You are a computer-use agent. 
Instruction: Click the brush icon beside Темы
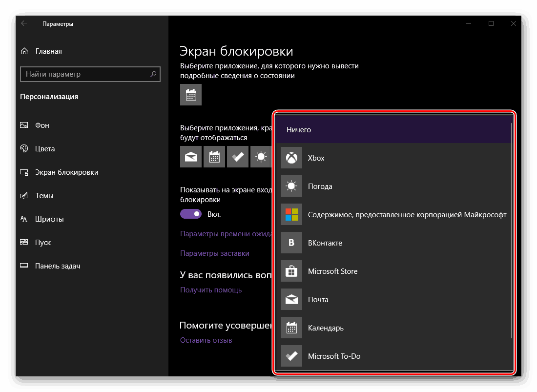pos(24,195)
